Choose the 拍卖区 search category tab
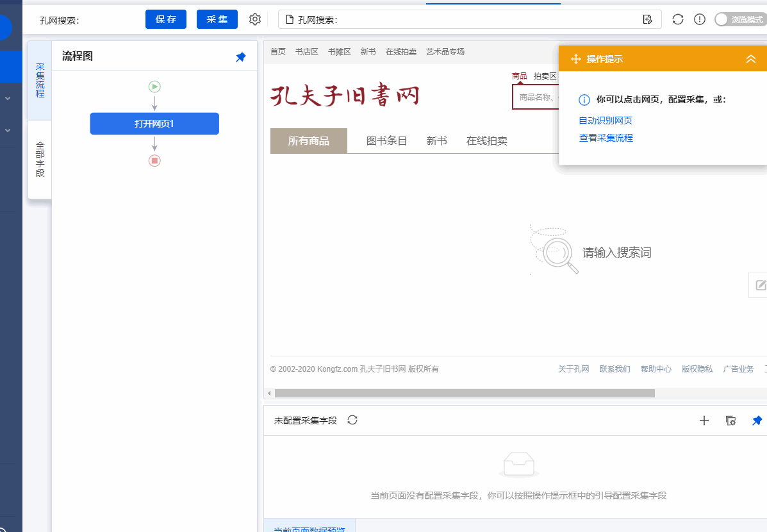The height and width of the screenshot is (532, 767). pyautogui.click(x=545, y=76)
